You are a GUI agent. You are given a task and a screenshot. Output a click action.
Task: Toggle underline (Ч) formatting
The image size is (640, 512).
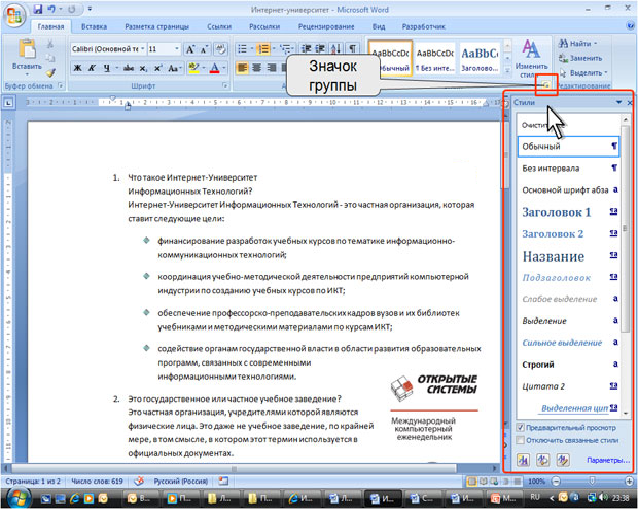pyautogui.click(x=107, y=68)
